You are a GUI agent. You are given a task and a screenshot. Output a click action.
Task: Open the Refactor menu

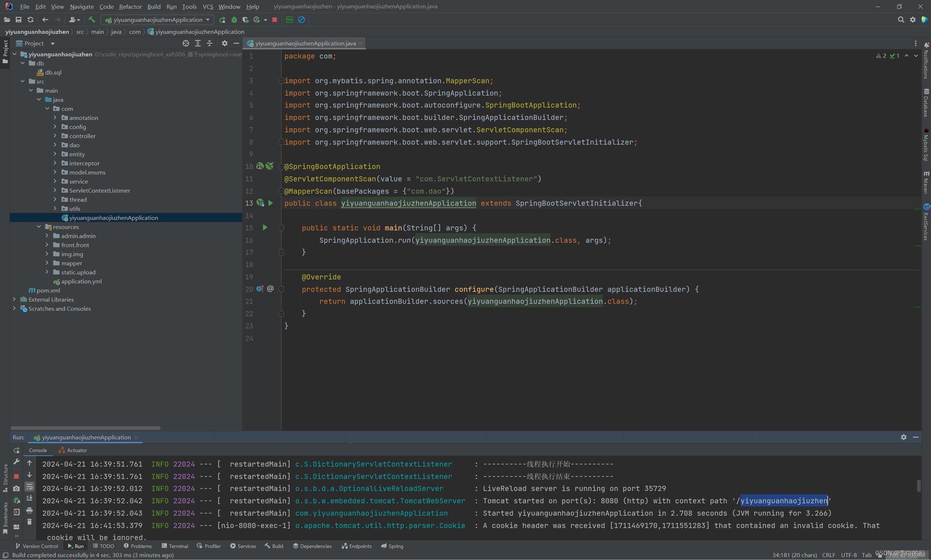tap(130, 7)
